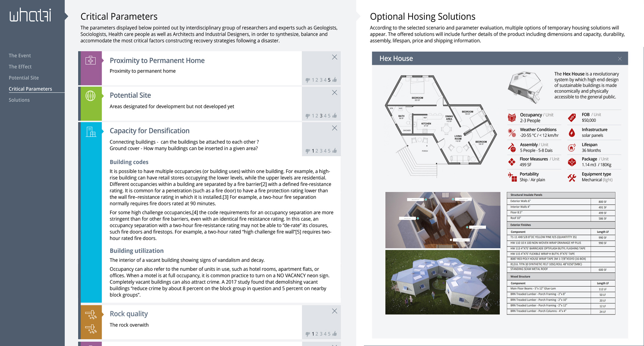The height and width of the screenshot is (346, 644).
Task: Set Potential Site rating to 3
Action: (x=321, y=116)
